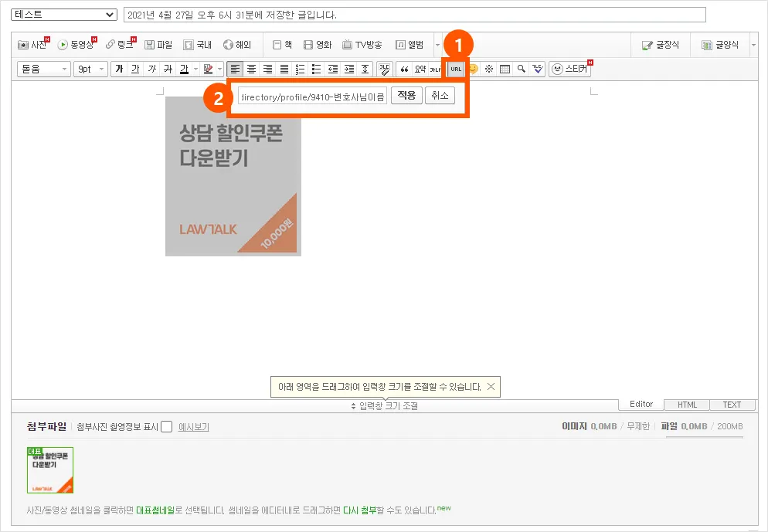The width and height of the screenshot is (768, 532).
Task: Run spell check tool
Action: click(538, 69)
